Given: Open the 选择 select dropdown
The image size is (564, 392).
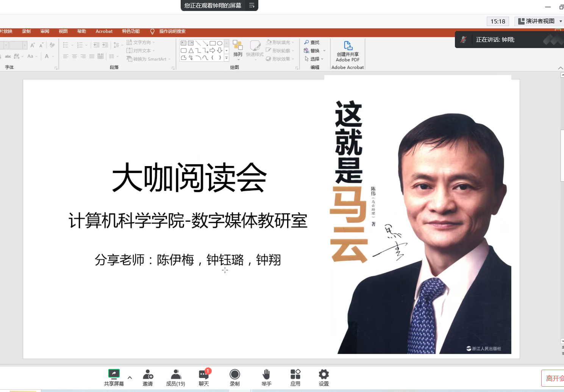Looking at the screenshot, I should 314,59.
